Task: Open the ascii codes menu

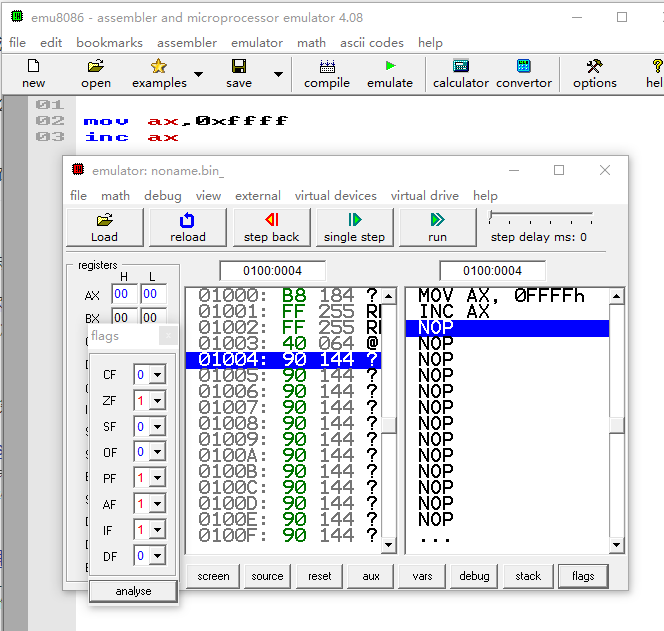Action: [372, 43]
